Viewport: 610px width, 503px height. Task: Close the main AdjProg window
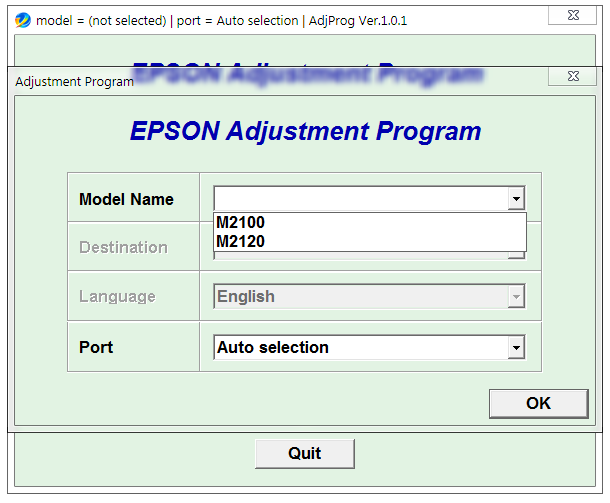573,15
